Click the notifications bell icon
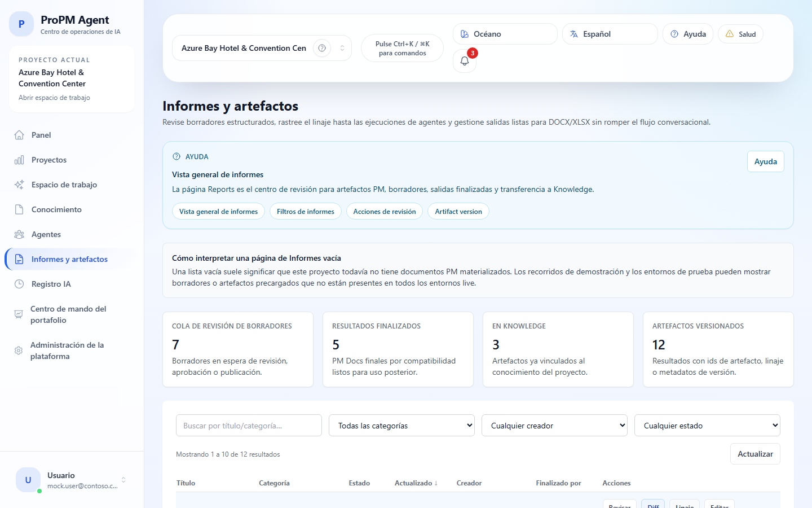 click(x=465, y=61)
